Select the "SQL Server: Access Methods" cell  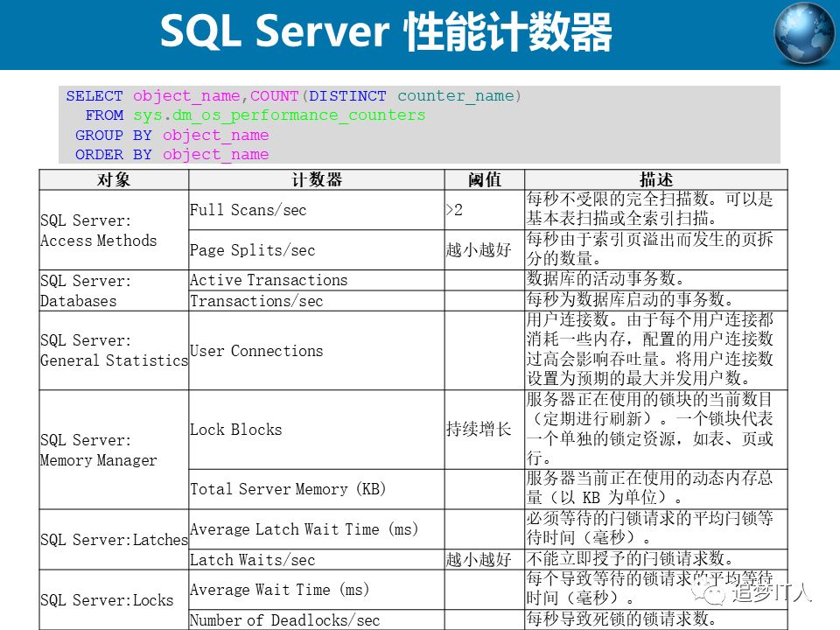tap(114, 230)
